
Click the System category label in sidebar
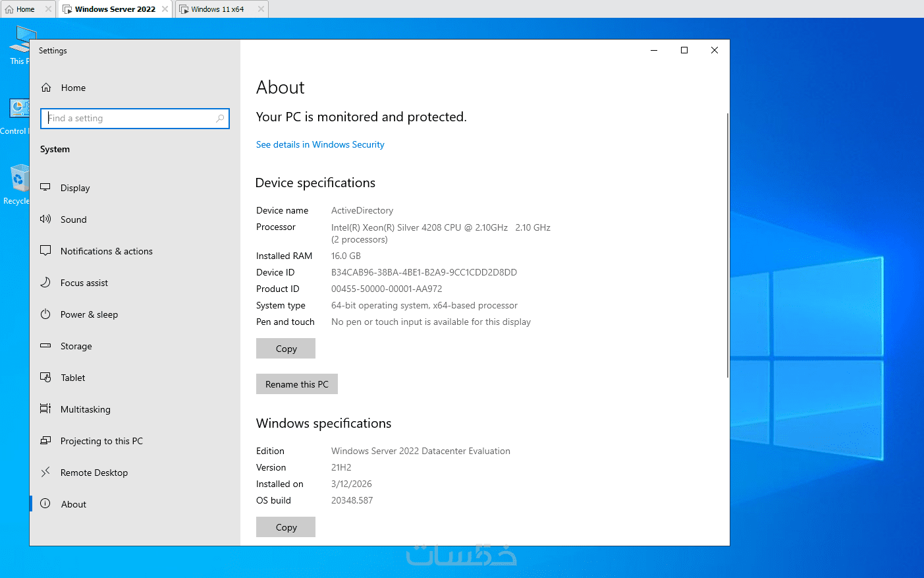(55, 149)
